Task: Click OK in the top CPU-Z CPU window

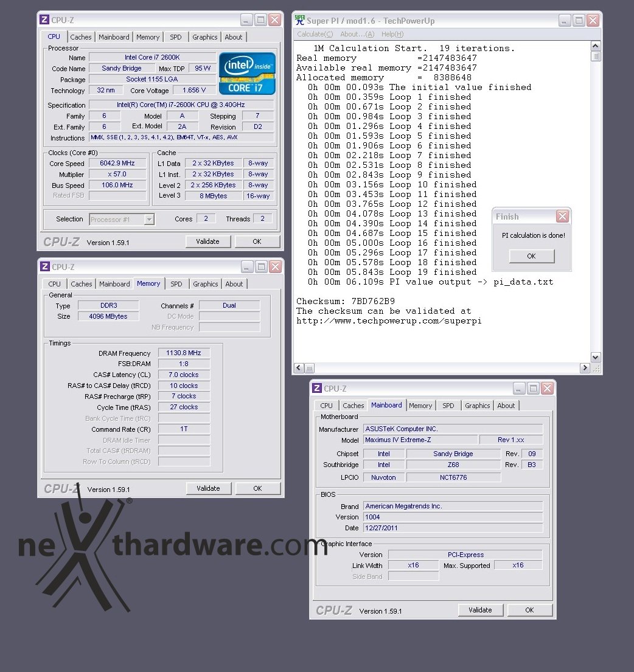Action: click(257, 241)
